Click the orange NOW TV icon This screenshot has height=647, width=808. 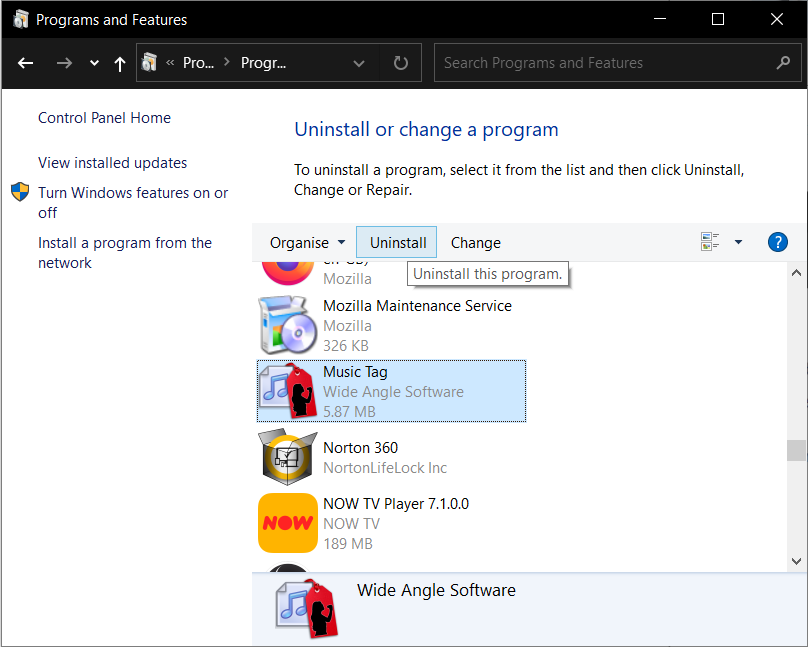(x=288, y=523)
